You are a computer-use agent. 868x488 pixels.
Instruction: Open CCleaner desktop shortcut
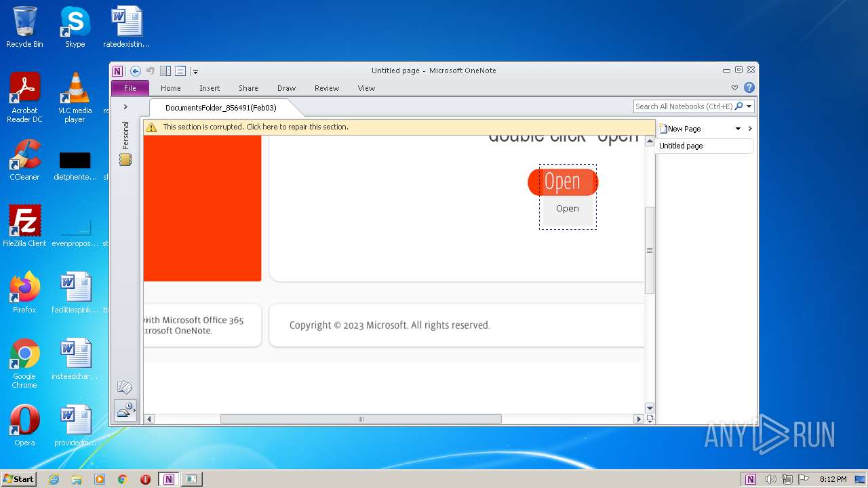(24, 160)
